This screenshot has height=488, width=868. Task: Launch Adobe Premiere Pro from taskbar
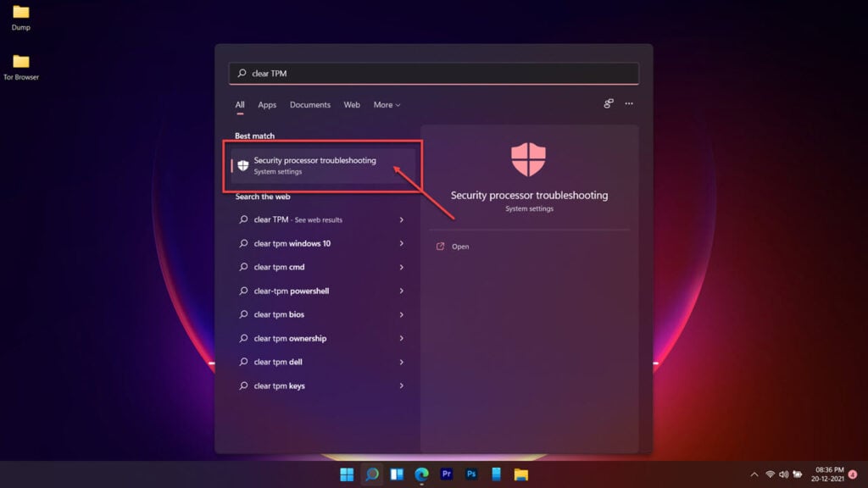(446, 474)
